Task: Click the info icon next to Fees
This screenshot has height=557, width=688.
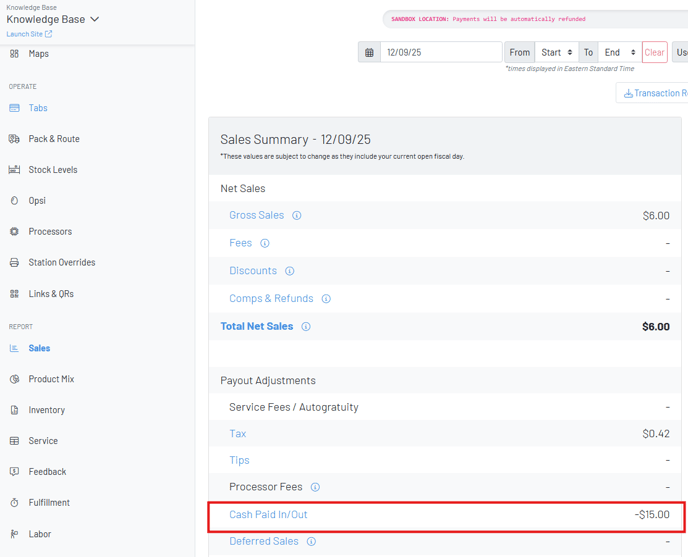Action: (x=265, y=243)
